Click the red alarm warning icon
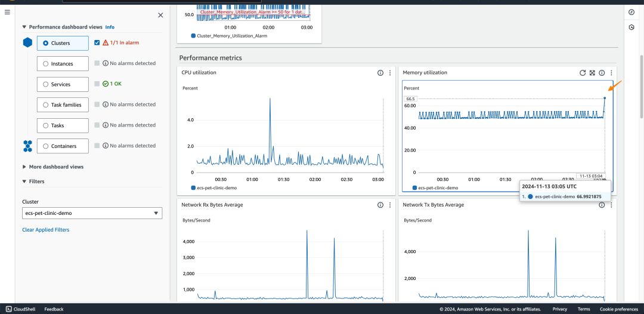This screenshot has width=644, height=314. [x=106, y=42]
